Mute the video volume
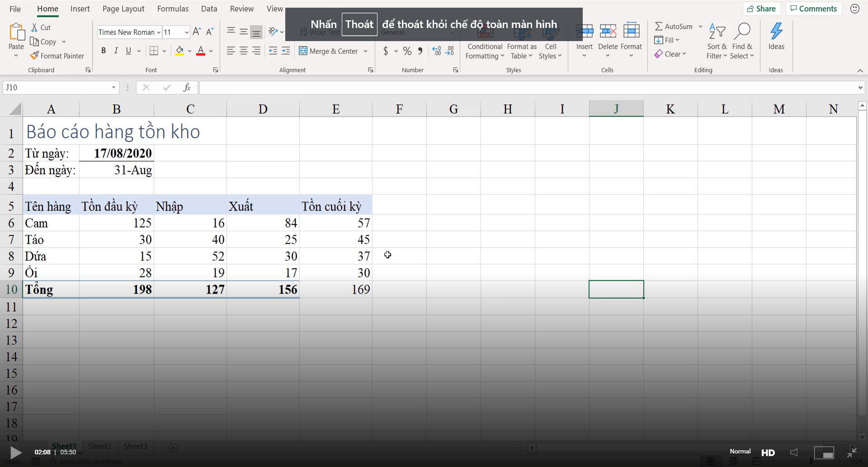 [x=794, y=453]
